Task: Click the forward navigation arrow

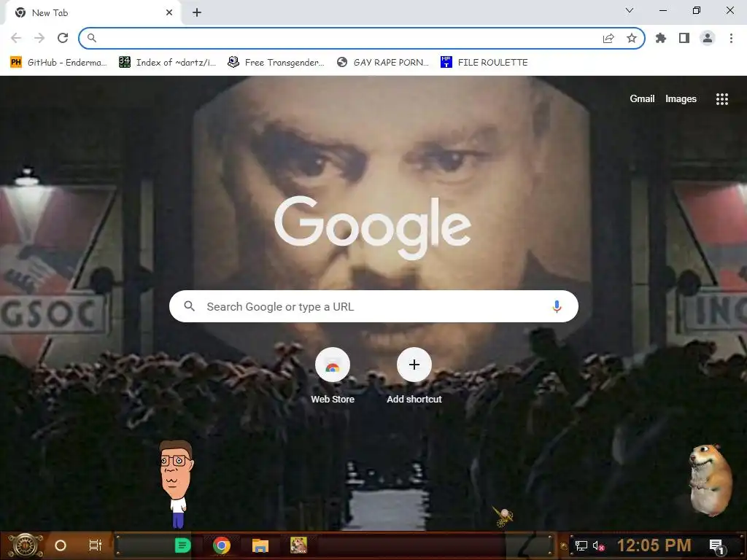Action: (x=39, y=38)
